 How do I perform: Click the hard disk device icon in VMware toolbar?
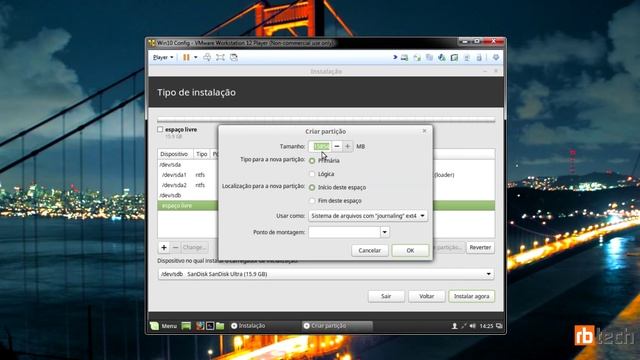(x=404, y=58)
